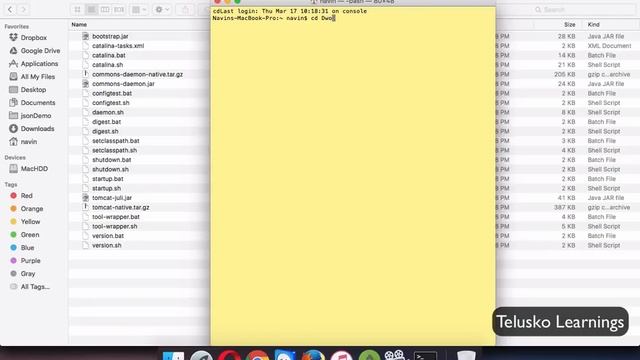Select the catalina.sh file
Image resolution: width=640 pixels, height=360 pixels.
(x=107, y=65)
